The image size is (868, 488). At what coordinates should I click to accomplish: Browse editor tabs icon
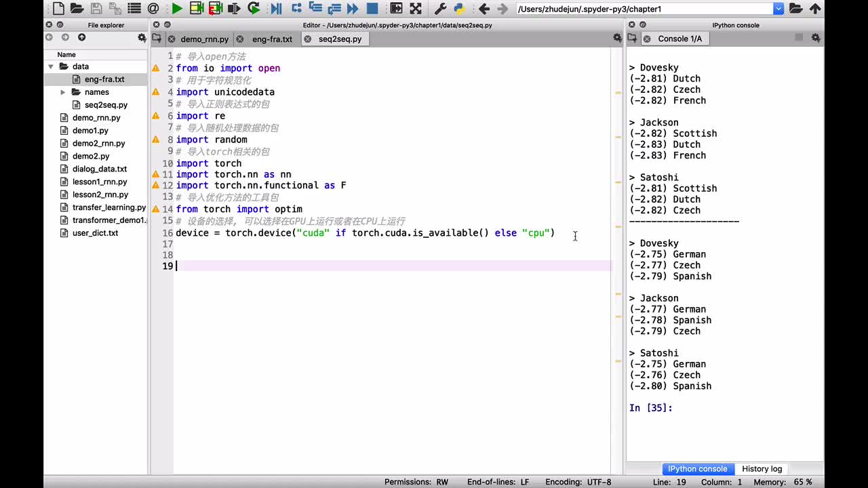157,39
